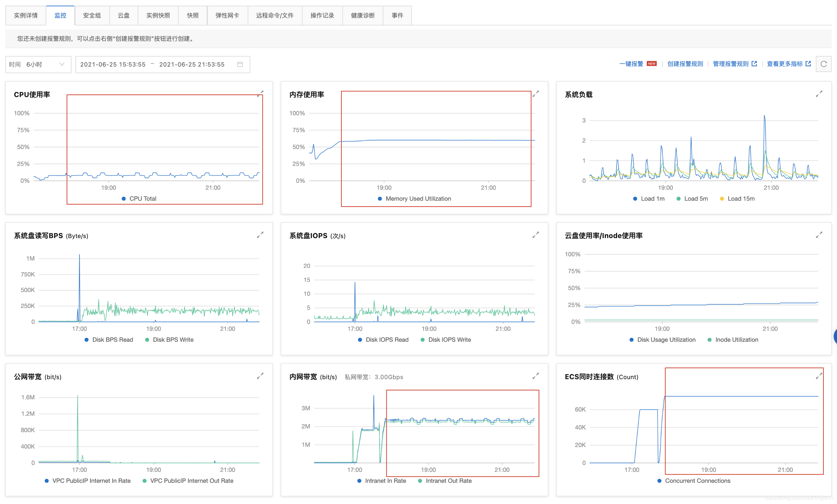837x504 pixels.
Task: Click the external-link icon beside 管理报警规则
Action: (x=754, y=64)
